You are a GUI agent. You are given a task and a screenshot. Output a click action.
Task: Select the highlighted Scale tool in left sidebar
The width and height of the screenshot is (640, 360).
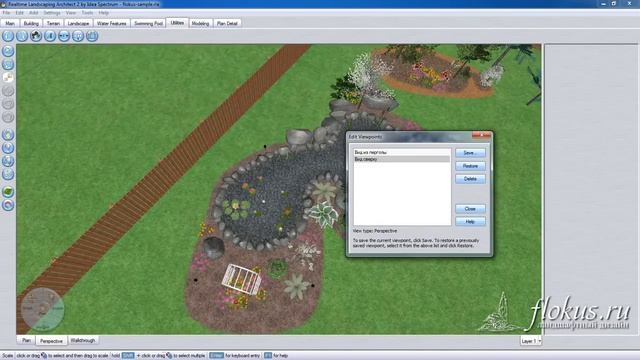point(8,77)
